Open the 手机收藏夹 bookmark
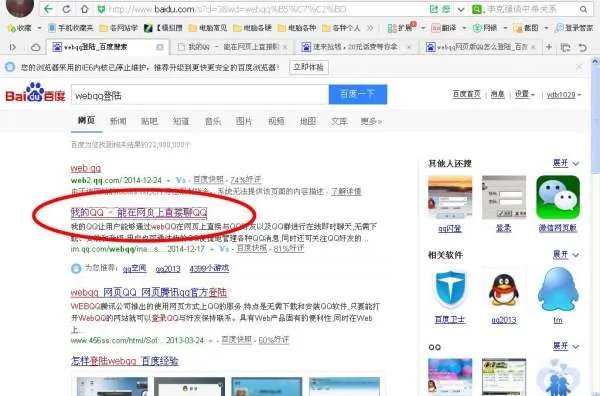The height and width of the screenshot is (396, 600). 71,28
